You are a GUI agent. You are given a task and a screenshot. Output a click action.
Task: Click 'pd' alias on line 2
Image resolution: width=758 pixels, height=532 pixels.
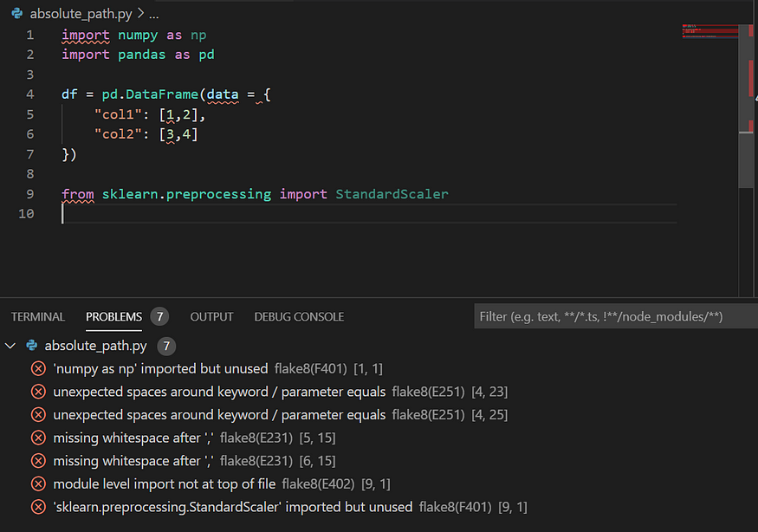coord(206,55)
